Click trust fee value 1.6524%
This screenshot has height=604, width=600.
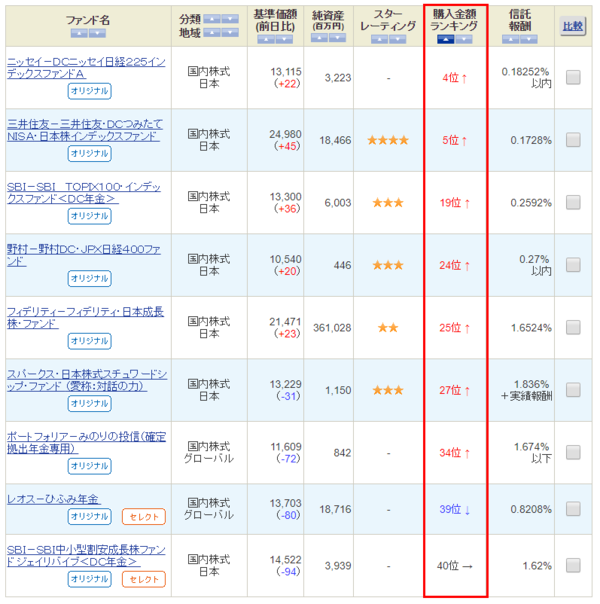tap(531, 328)
